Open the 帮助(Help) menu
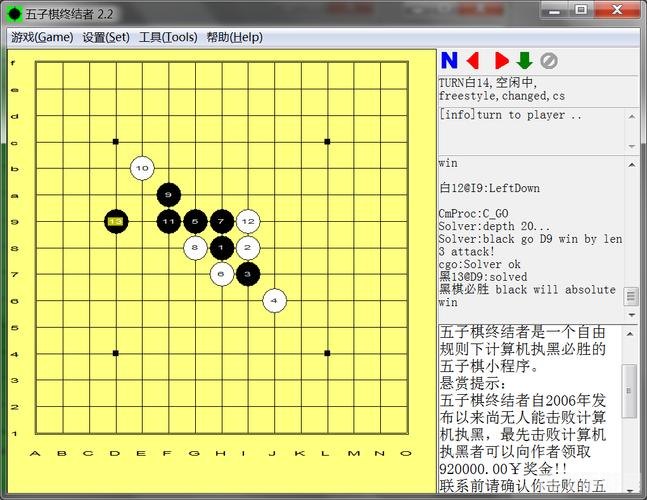 pos(234,38)
